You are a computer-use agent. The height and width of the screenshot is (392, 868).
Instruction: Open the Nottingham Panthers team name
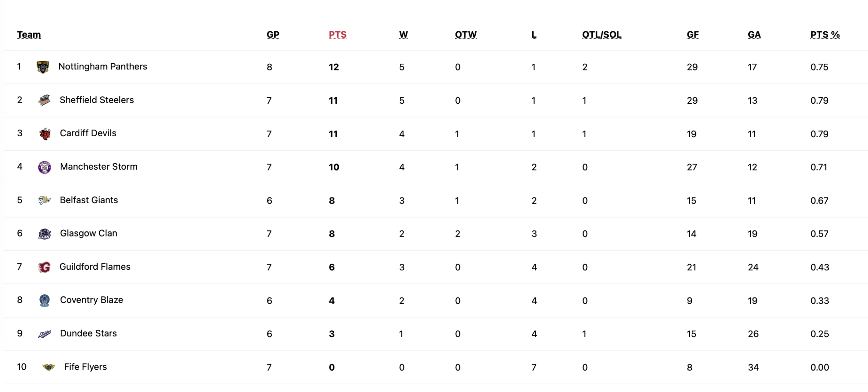(x=103, y=66)
